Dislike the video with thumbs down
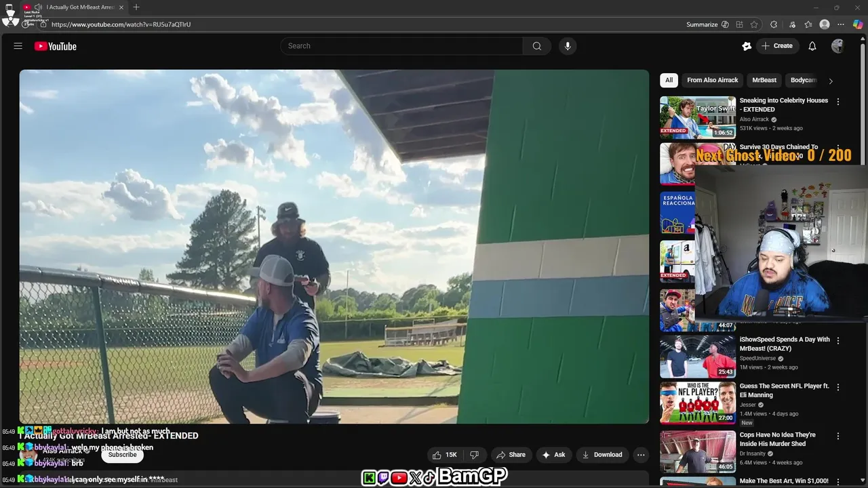 [x=475, y=455]
